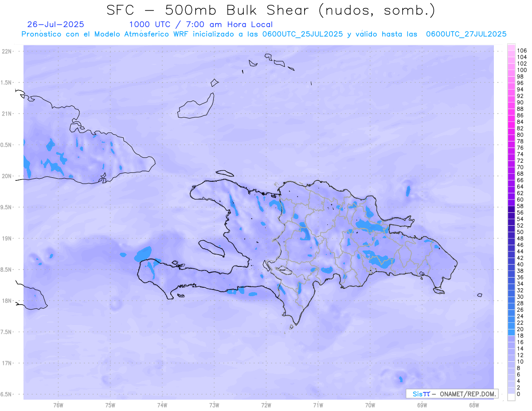Select the palest pink swatch above legend 106
The width and height of the screenshot is (532, 411).
pyautogui.click(x=511, y=47)
